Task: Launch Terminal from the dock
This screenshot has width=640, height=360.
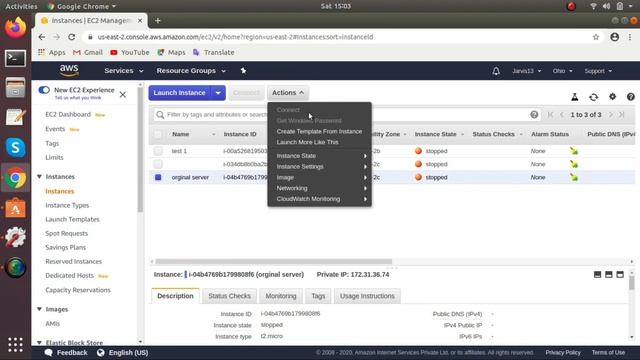Action: 15,58
